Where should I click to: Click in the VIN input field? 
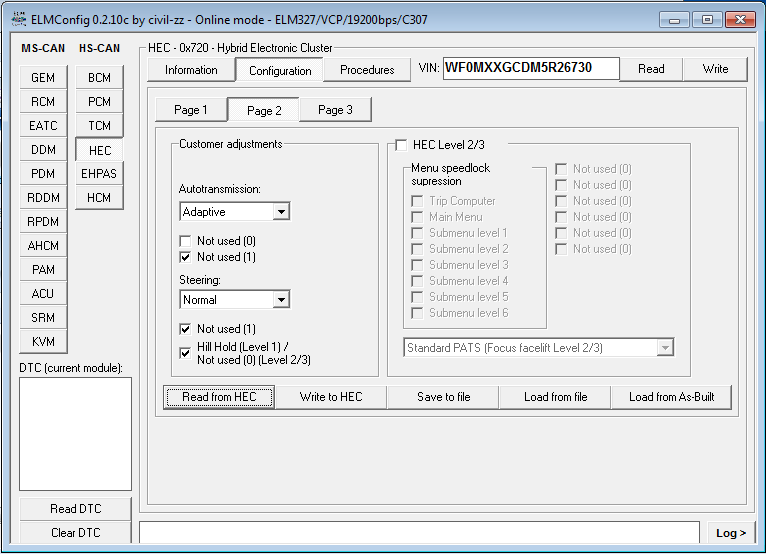pos(530,69)
